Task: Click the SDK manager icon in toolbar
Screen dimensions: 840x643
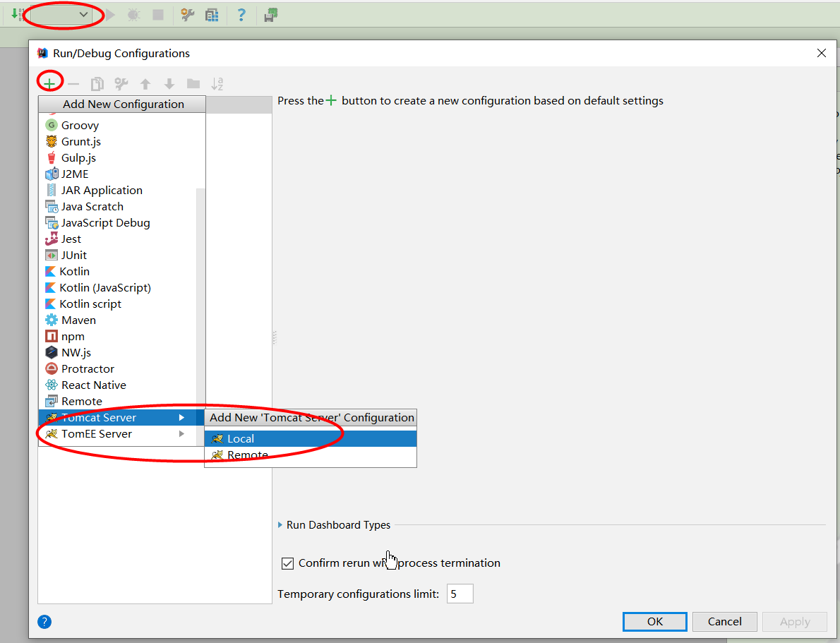Action: tap(271, 15)
